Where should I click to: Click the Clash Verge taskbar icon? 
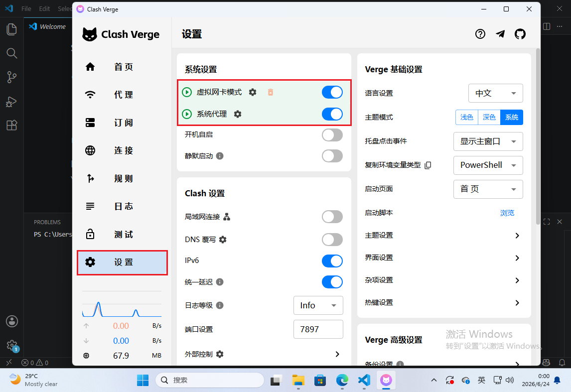(x=386, y=380)
